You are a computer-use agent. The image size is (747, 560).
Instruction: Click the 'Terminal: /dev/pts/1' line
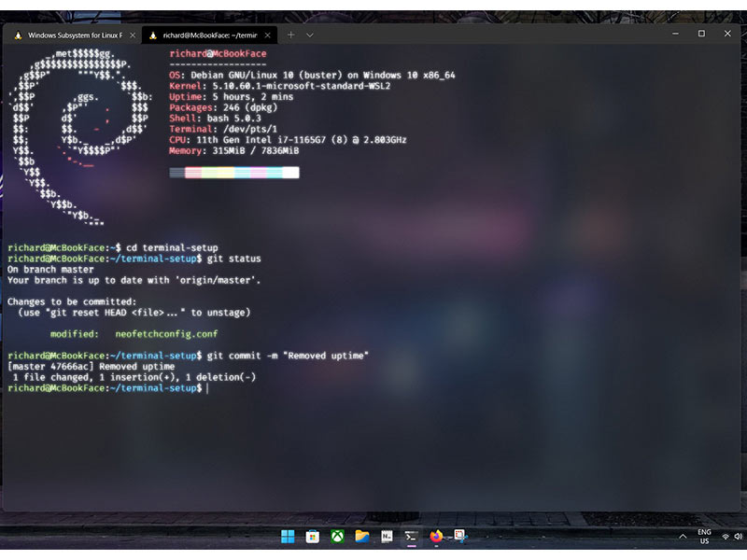[223, 129]
